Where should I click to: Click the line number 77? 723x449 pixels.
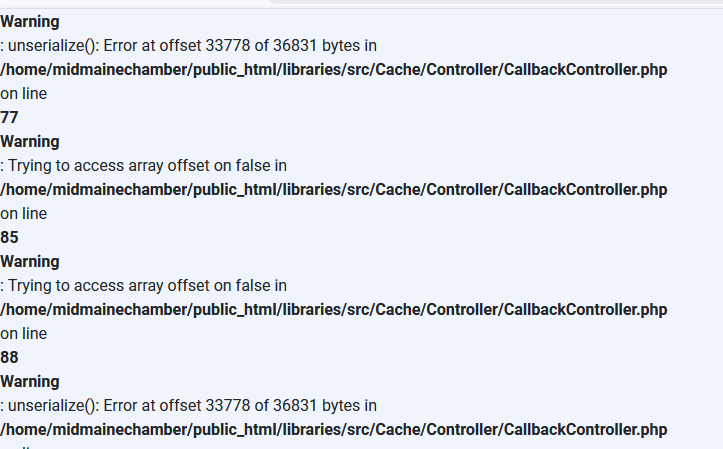point(9,117)
